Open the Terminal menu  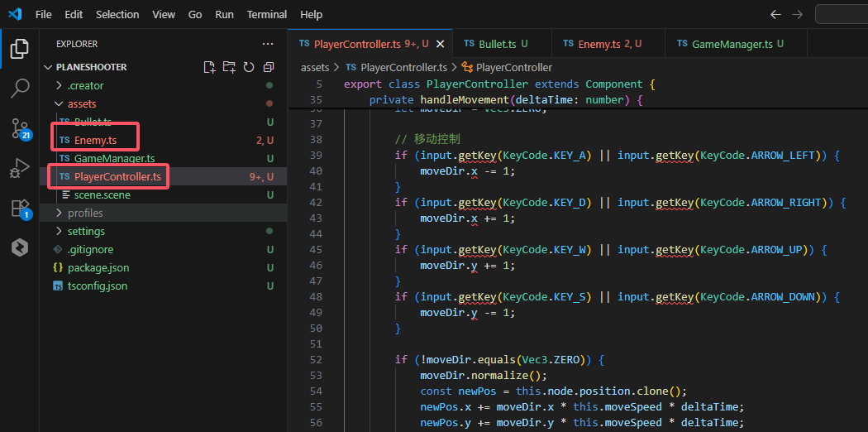coord(267,14)
